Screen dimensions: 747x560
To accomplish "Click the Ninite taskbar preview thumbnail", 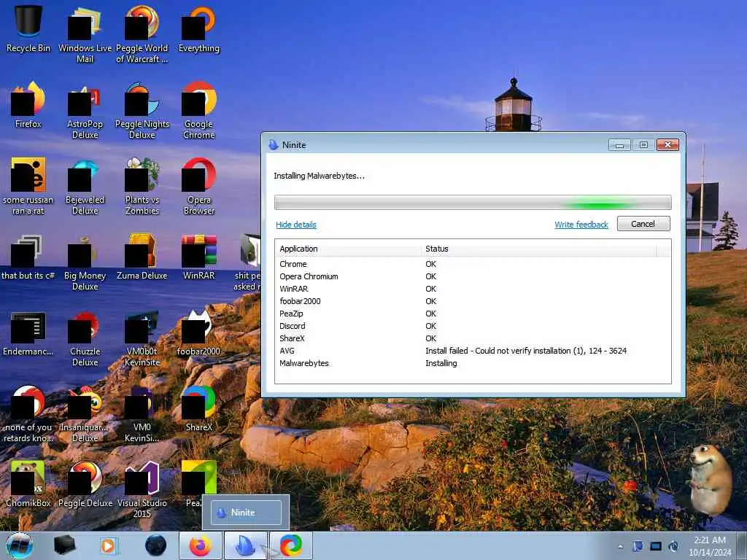I will tap(247, 513).
